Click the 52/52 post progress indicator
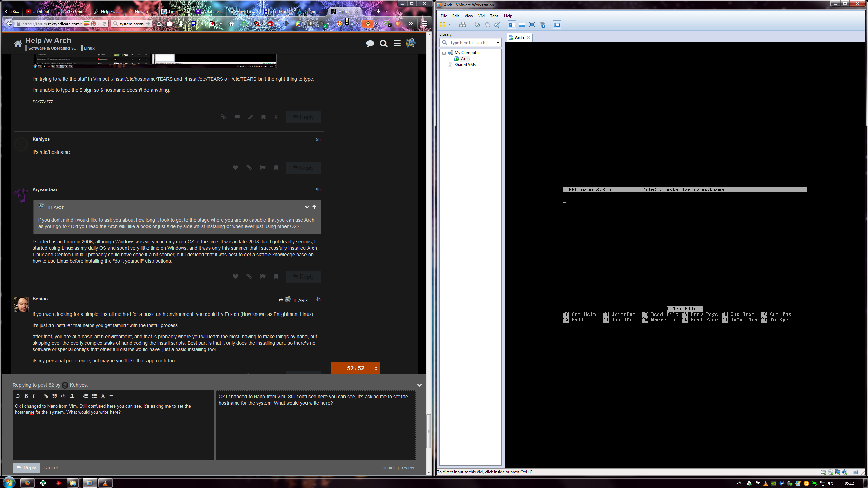 [355, 368]
